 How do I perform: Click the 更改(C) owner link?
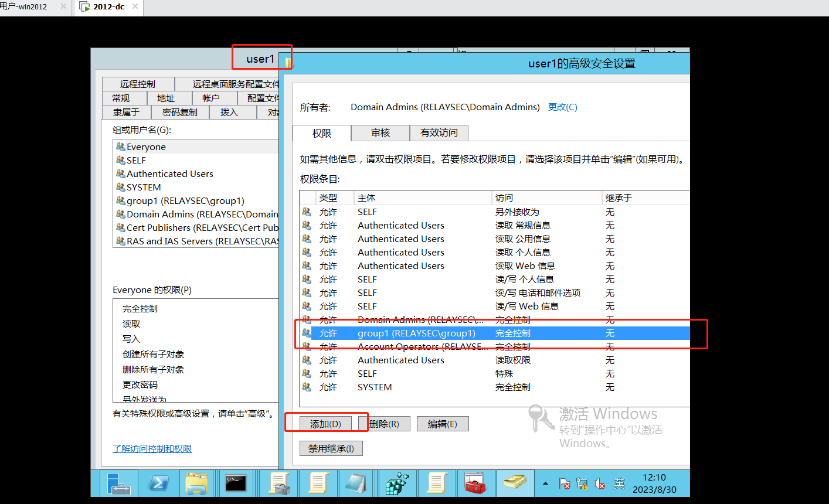pos(563,107)
